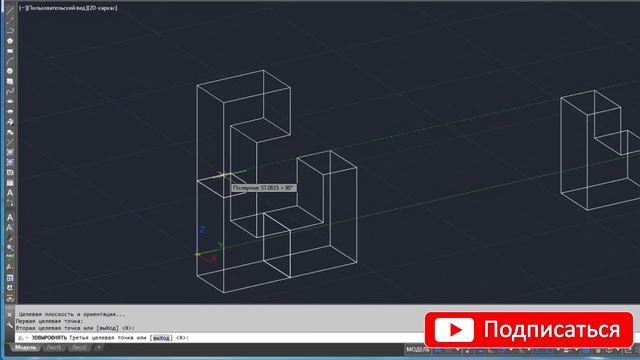The image size is (640, 360).
Task: Click 'Целевая плоскость и ориентация...' history line
Action: tap(72, 314)
